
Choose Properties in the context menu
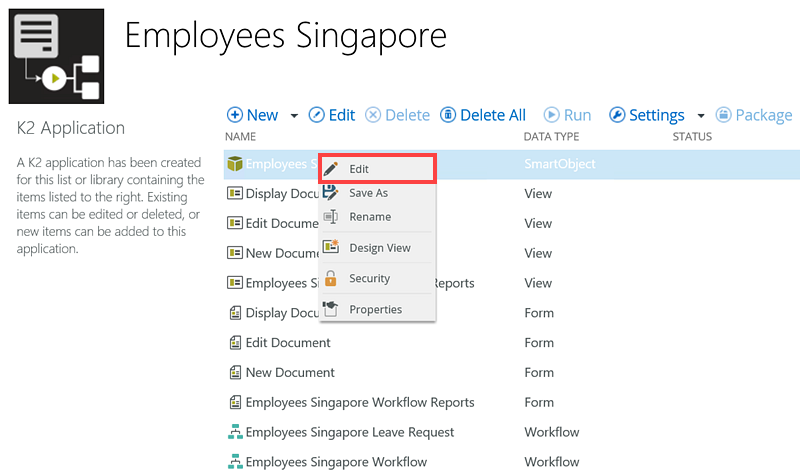[377, 309]
